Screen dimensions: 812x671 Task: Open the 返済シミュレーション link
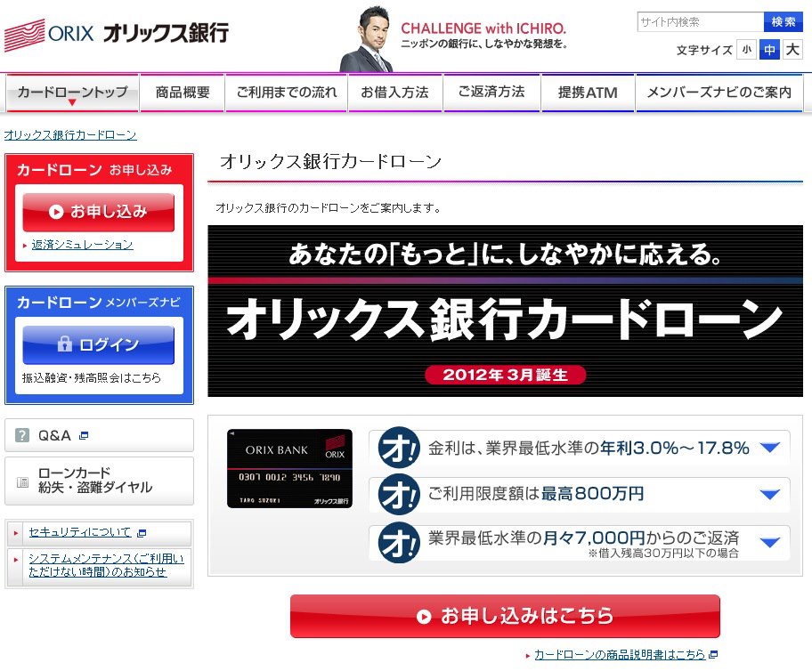tap(82, 245)
